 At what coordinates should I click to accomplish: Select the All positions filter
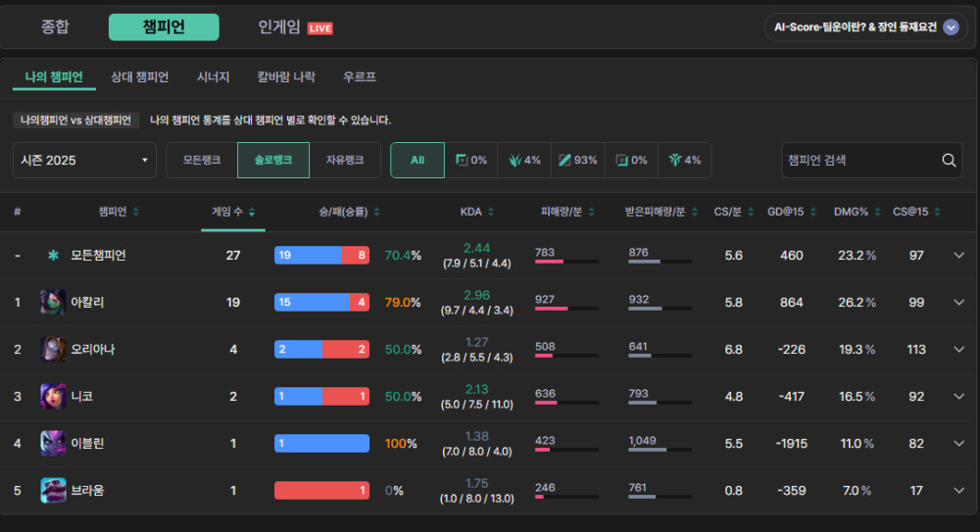pyautogui.click(x=417, y=161)
